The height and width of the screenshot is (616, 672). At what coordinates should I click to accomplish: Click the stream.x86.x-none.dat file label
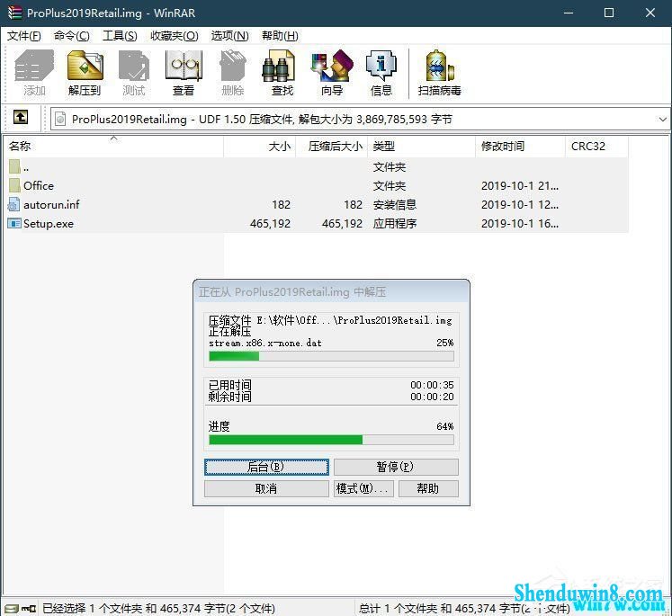click(x=265, y=343)
